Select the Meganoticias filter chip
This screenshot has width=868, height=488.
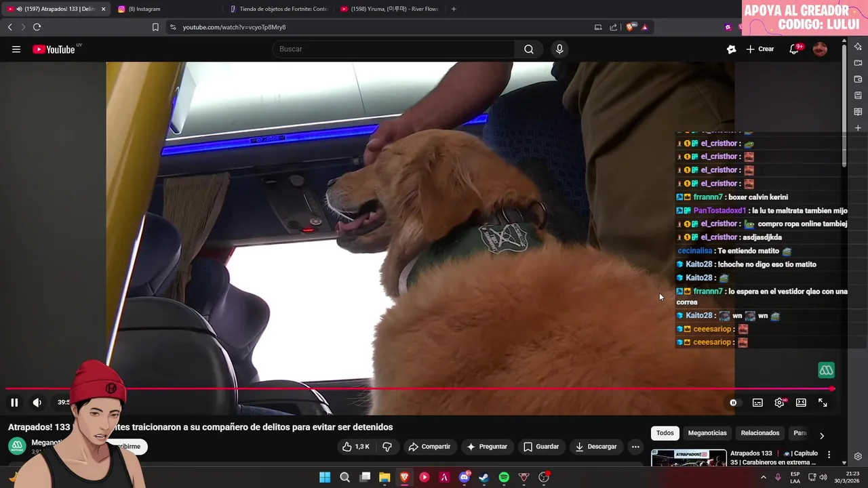[x=707, y=433]
